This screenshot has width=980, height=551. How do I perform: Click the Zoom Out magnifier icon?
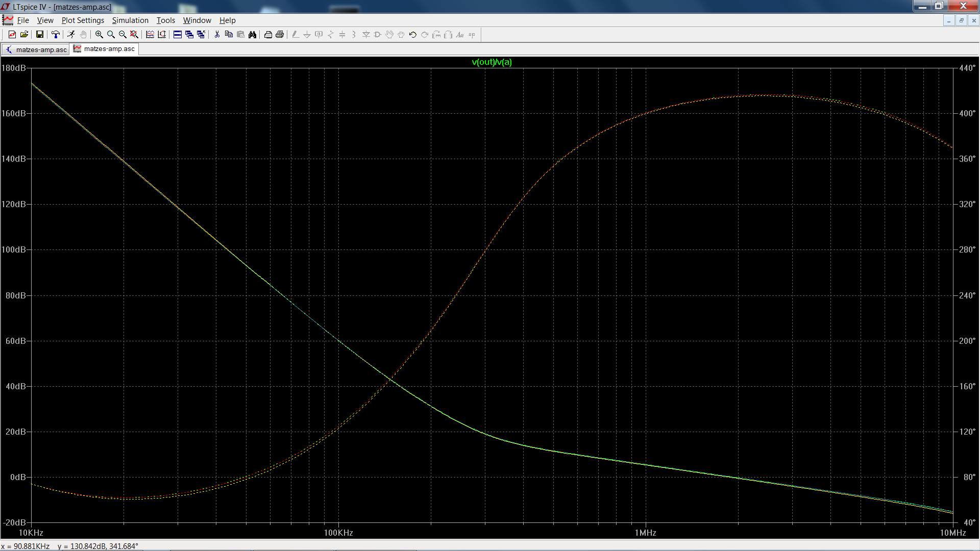(122, 35)
